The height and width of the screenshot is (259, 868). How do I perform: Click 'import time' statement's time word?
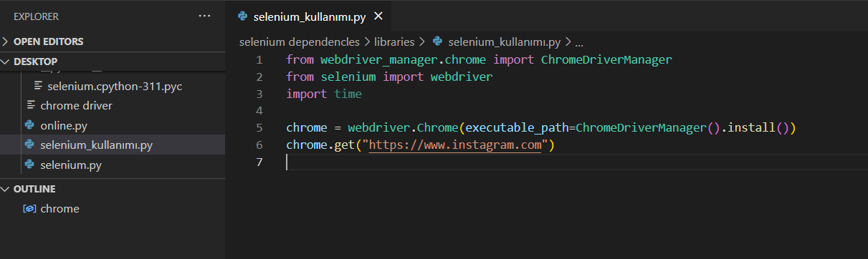pyautogui.click(x=348, y=94)
